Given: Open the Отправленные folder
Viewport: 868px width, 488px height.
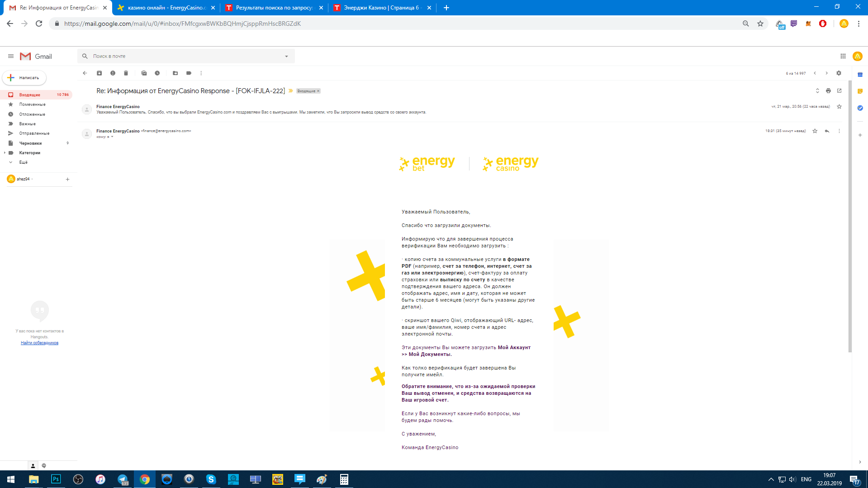Looking at the screenshot, I should click(34, 133).
